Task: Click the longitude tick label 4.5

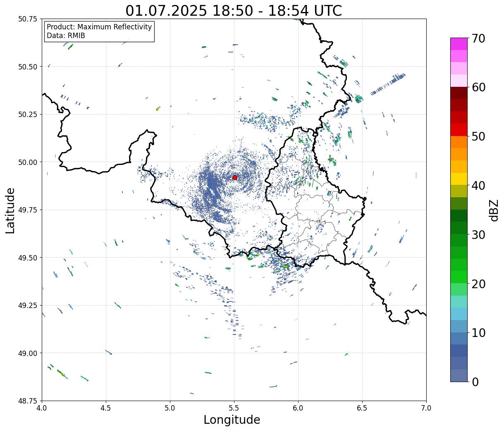Action: [x=106, y=408]
